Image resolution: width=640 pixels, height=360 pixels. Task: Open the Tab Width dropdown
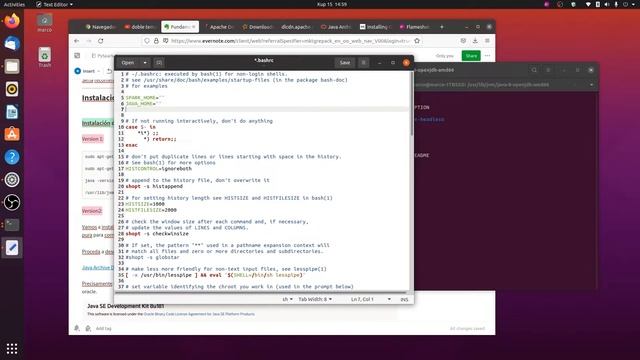315,299
